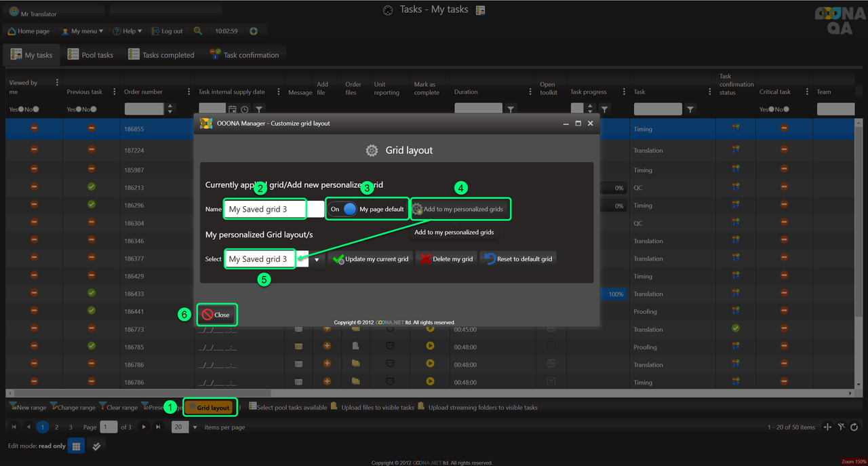Click the Grid view icon beside Edit mode
Viewport: 868px width, 466px height.
(x=76, y=446)
